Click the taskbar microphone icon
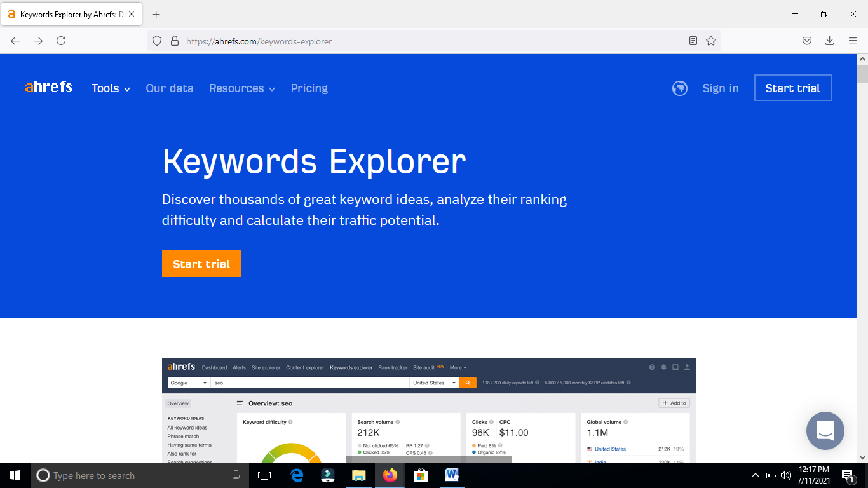The width and height of the screenshot is (868, 488). [236, 475]
